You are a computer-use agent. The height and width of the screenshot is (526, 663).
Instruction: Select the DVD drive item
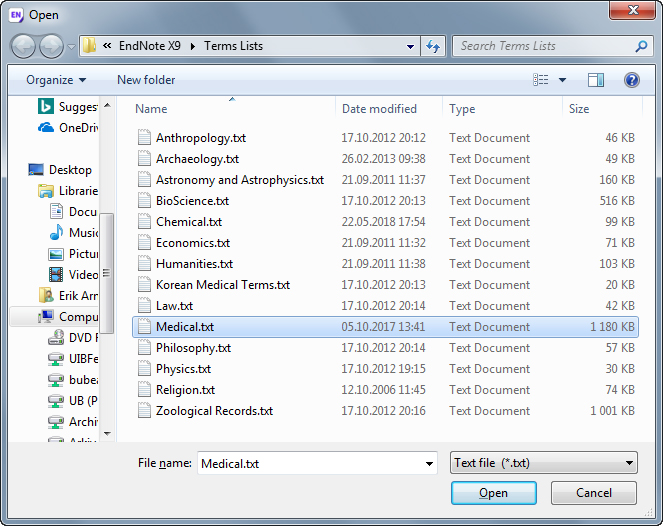pos(73,337)
